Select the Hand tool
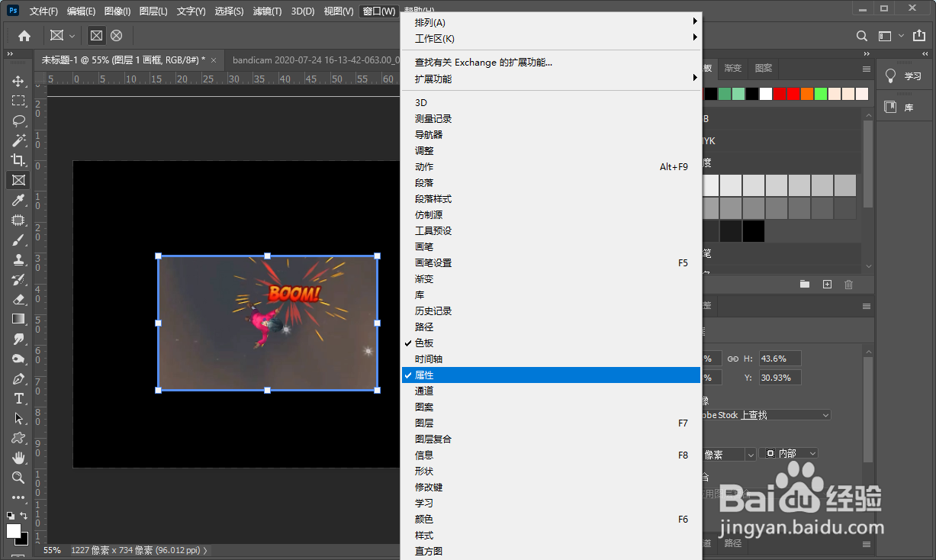Screen dimensions: 936x560 coord(18,458)
